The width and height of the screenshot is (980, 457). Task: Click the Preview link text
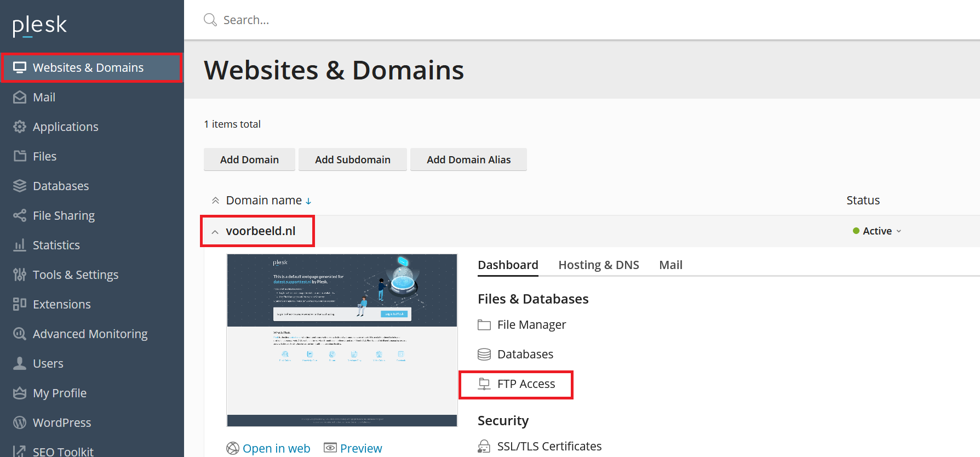pos(361,448)
